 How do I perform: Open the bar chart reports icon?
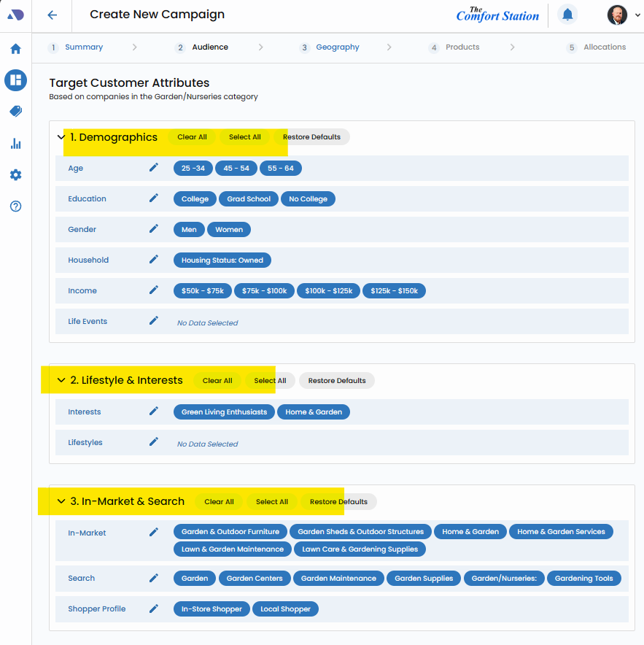pyautogui.click(x=15, y=144)
